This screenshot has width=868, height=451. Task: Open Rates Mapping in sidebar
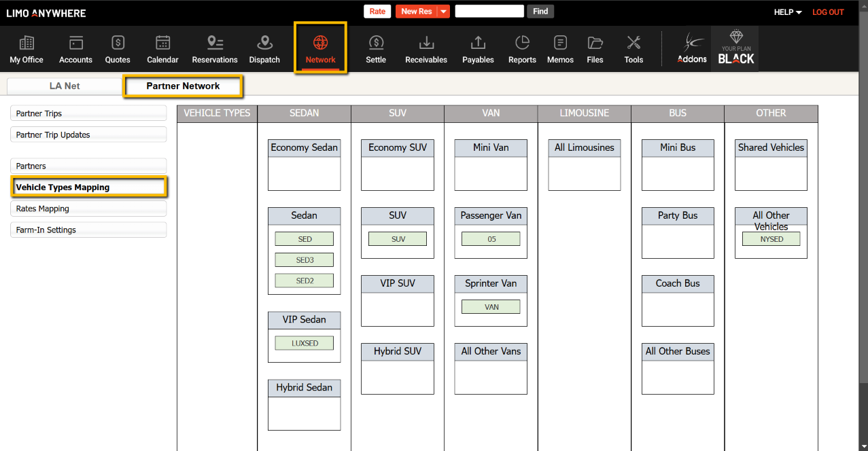point(88,209)
